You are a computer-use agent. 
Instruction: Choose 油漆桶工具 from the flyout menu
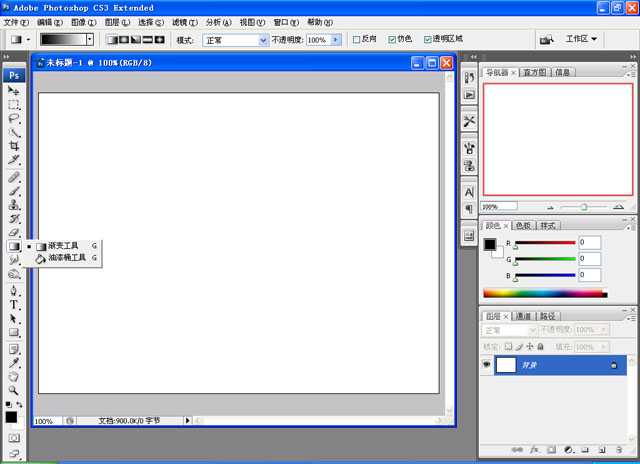coord(61,258)
